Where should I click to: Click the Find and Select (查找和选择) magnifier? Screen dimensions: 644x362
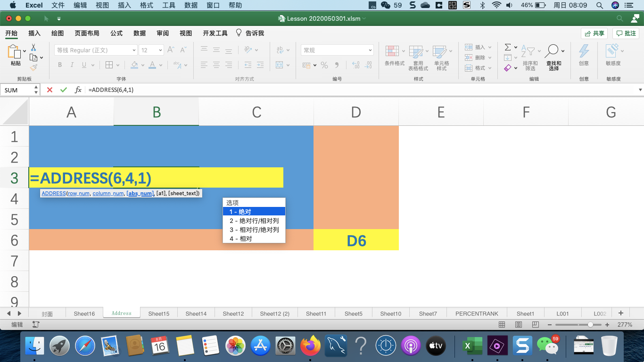pyautogui.click(x=552, y=51)
